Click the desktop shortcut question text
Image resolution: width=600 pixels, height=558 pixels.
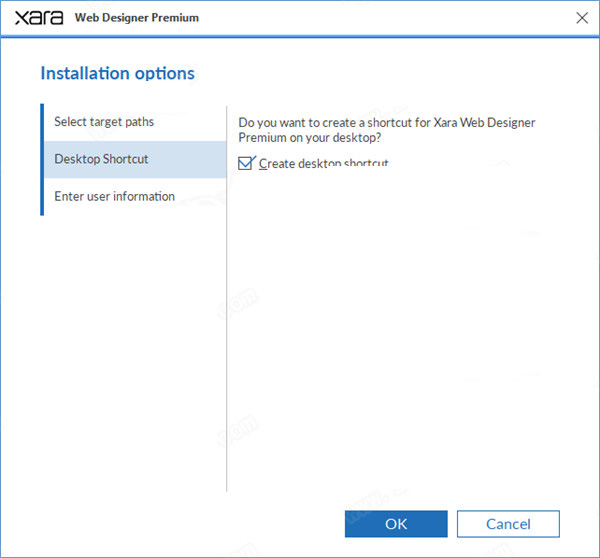(x=386, y=129)
